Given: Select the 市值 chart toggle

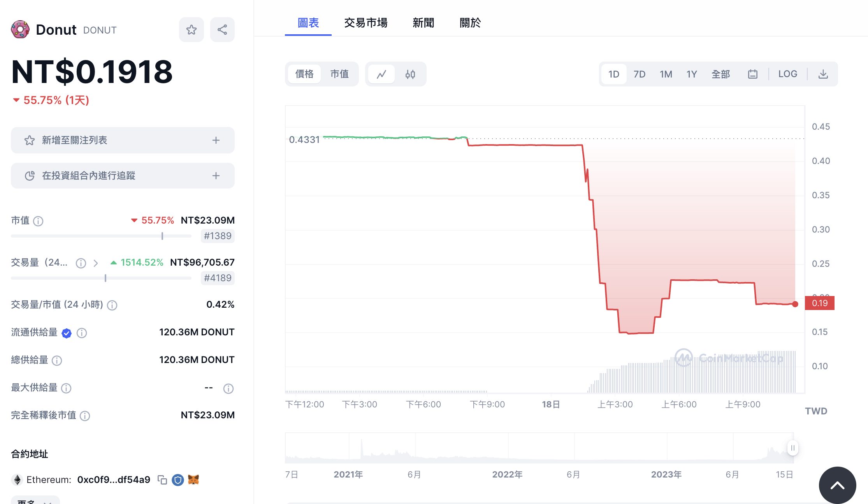Looking at the screenshot, I should [339, 74].
